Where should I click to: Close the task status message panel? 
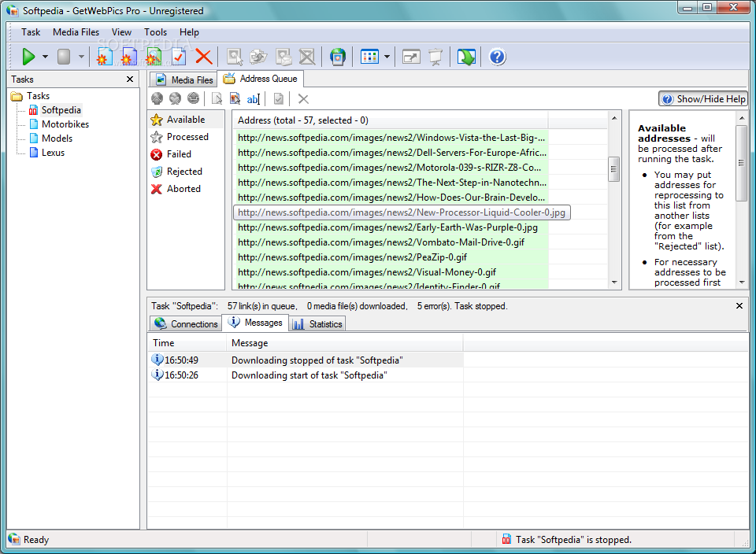click(x=739, y=306)
